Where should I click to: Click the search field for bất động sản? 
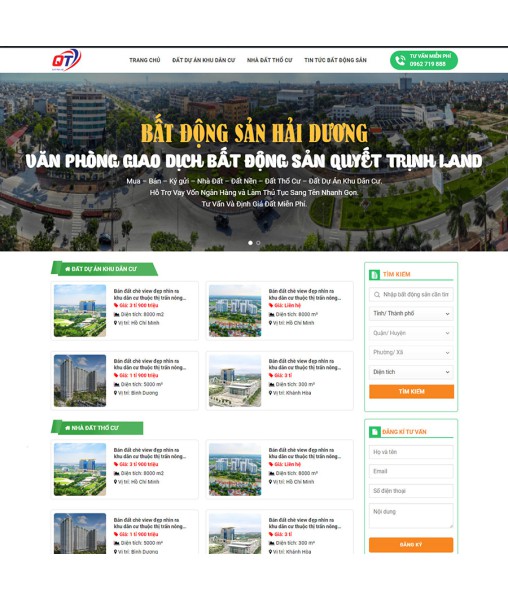411,294
